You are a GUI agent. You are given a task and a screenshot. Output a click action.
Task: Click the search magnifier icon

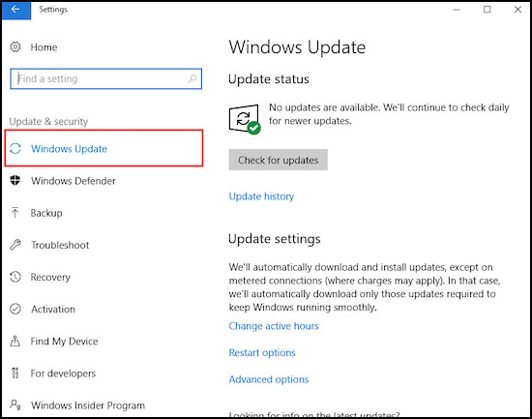coord(192,78)
